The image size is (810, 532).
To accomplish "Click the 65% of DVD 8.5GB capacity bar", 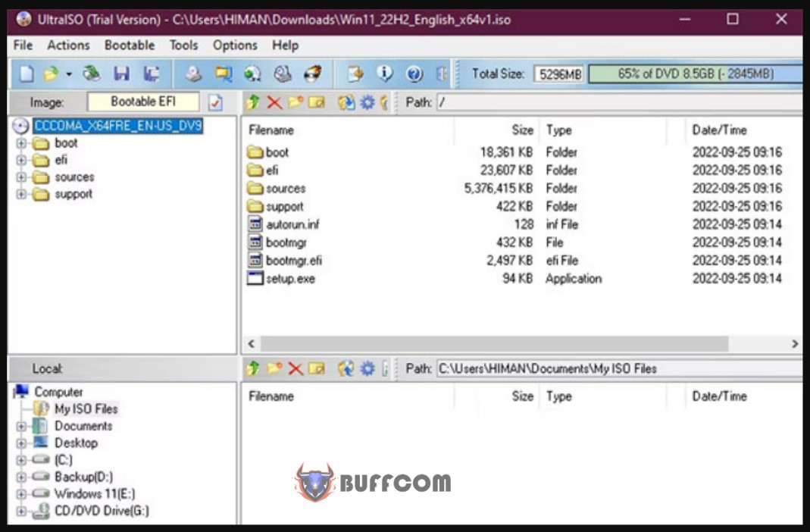I will tap(696, 74).
